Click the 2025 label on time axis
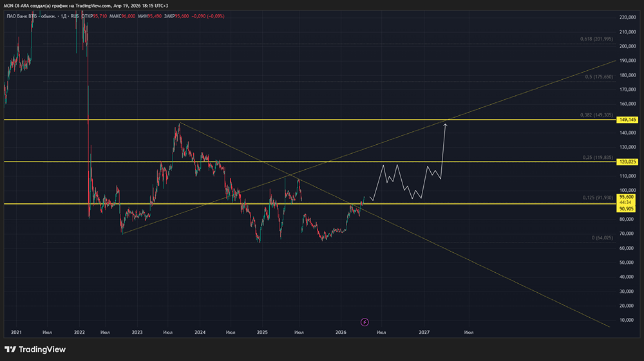 pos(262,332)
